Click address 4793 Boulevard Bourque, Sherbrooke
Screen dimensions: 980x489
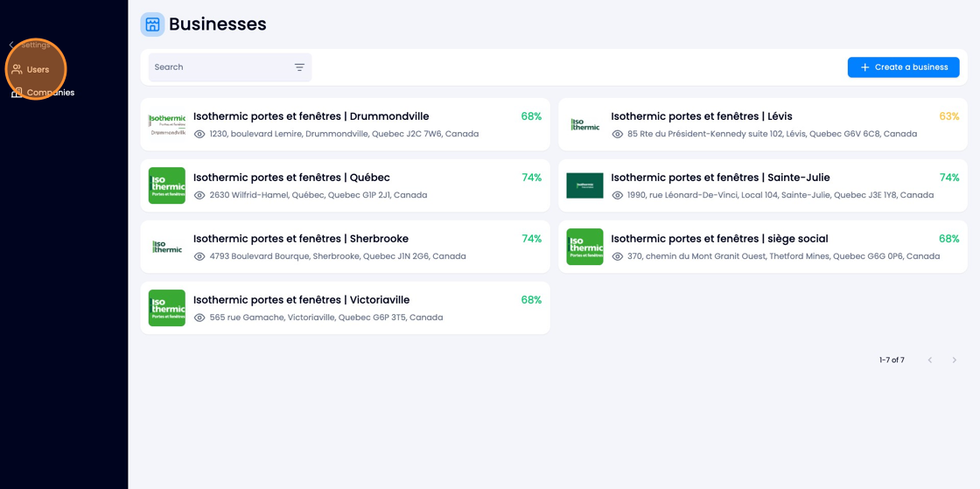coord(338,256)
